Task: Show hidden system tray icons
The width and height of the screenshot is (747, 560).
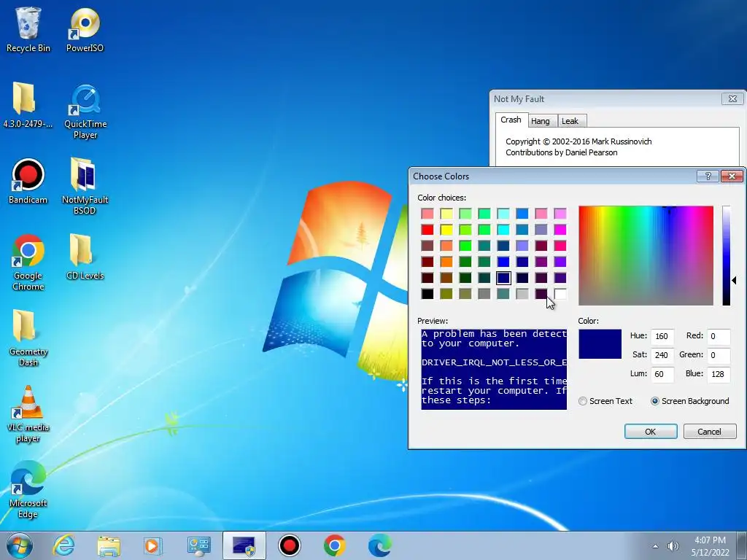Action: pos(656,546)
